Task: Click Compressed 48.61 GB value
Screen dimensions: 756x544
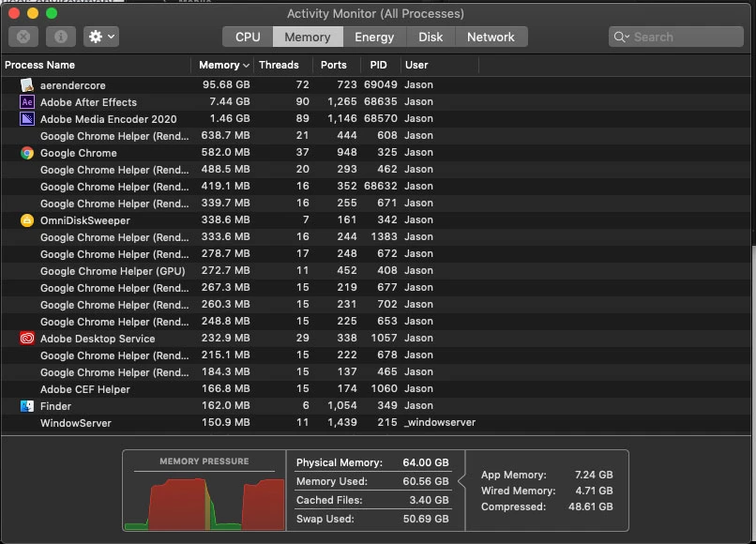Action: point(591,506)
